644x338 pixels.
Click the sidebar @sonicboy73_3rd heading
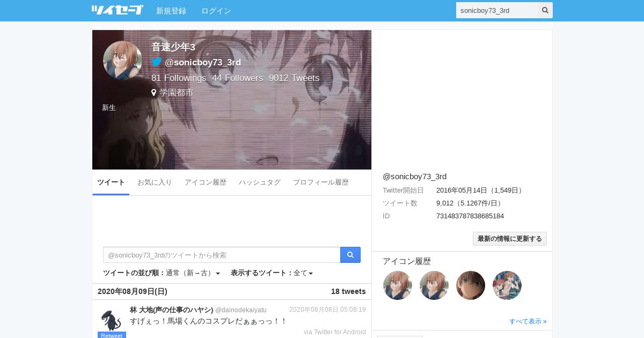click(x=414, y=177)
